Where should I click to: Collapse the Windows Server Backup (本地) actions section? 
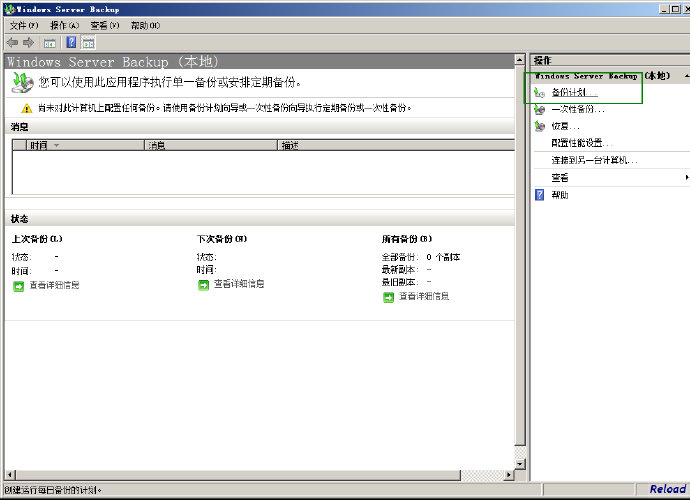[686, 76]
